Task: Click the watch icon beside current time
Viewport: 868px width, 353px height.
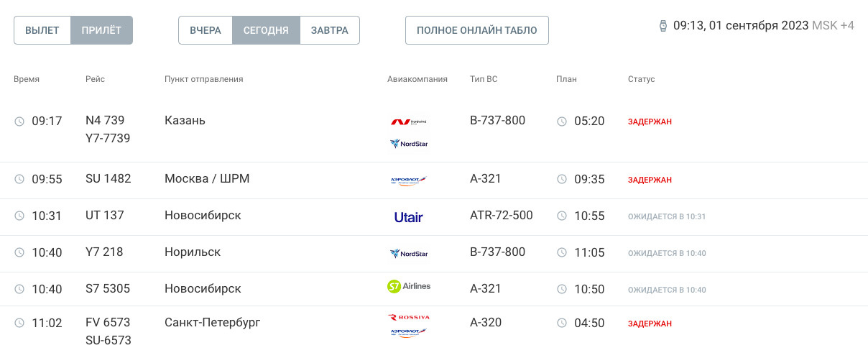Action: coord(662,26)
